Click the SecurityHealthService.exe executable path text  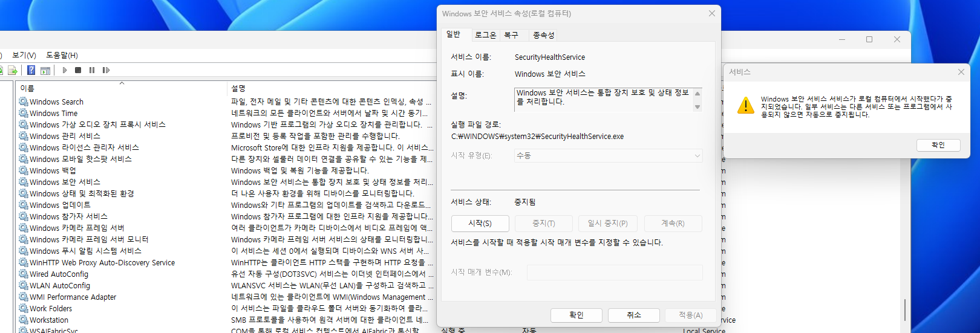(x=537, y=137)
